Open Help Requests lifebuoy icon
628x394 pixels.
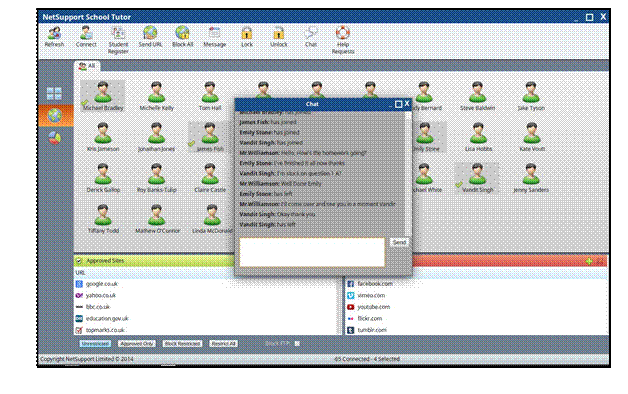[x=343, y=40]
